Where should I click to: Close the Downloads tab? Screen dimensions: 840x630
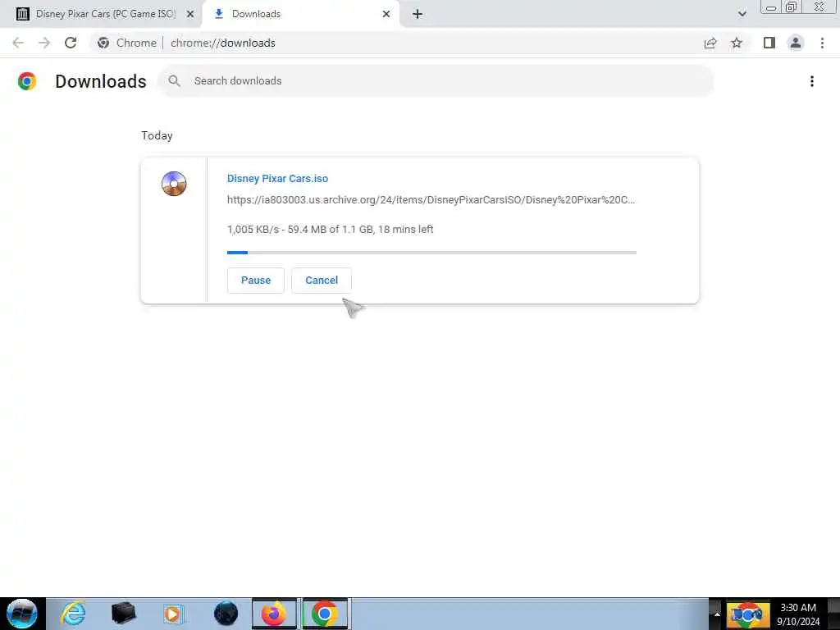click(386, 14)
